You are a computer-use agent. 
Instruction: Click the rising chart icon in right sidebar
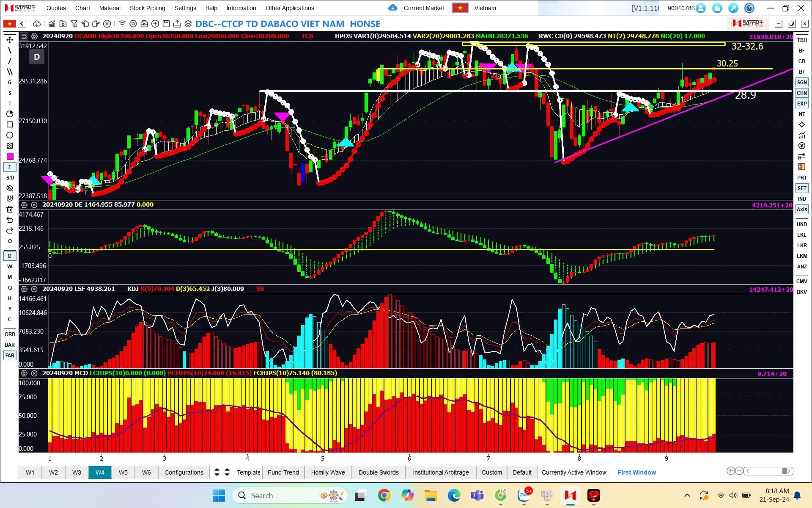(x=802, y=135)
